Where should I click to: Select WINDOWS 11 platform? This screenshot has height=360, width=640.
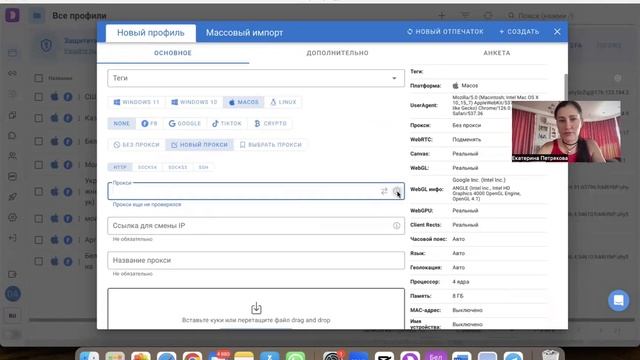(x=136, y=102)
